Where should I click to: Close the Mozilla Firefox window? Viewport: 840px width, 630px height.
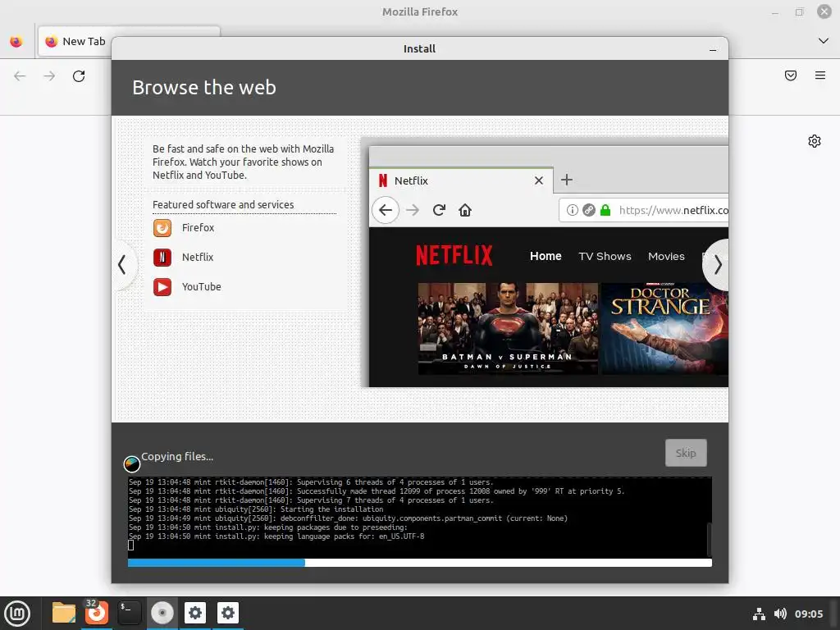(x=824, y=11)
